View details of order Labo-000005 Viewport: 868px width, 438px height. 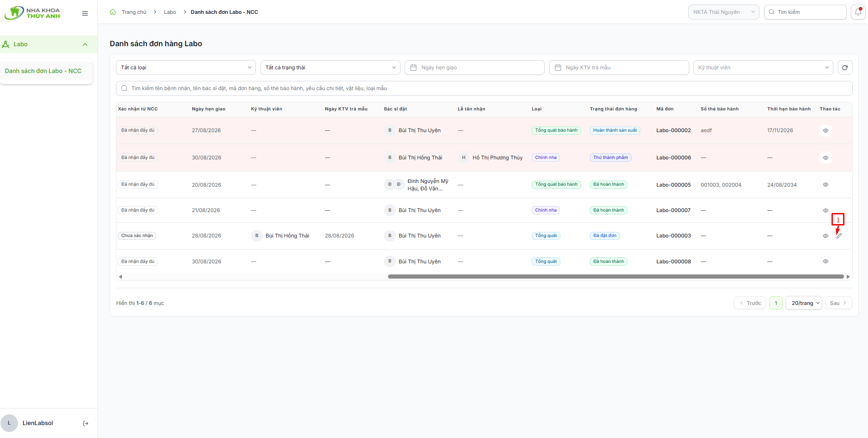826,185
